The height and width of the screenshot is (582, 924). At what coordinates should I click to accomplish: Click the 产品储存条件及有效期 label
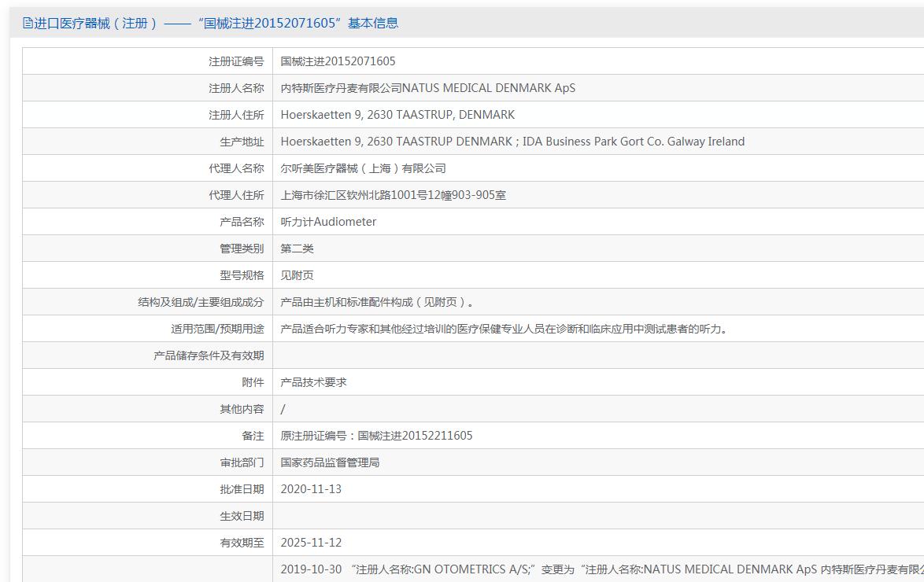coord(209,355)
